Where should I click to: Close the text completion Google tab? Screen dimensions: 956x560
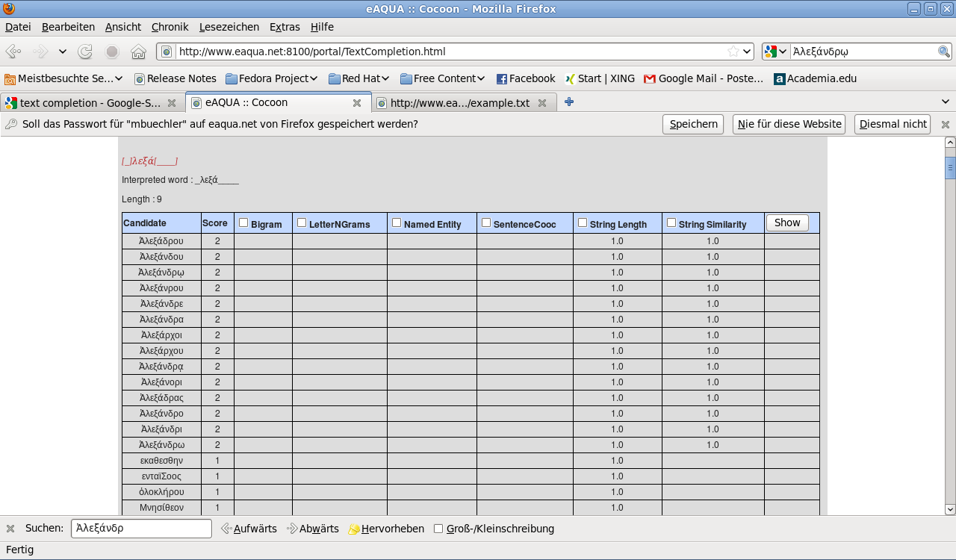tap(172, 103)
